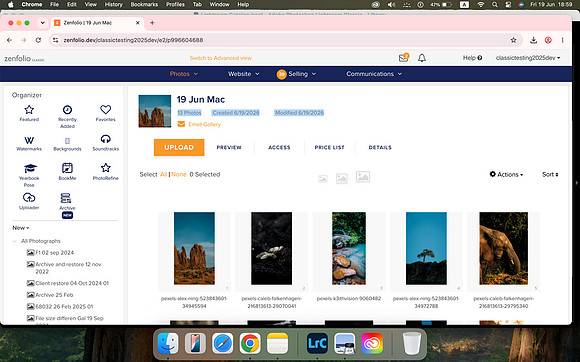The image size is (580, 362).
Task: Select 68032 26 Feb 2025 01 gallery
Action: (64, 307)
